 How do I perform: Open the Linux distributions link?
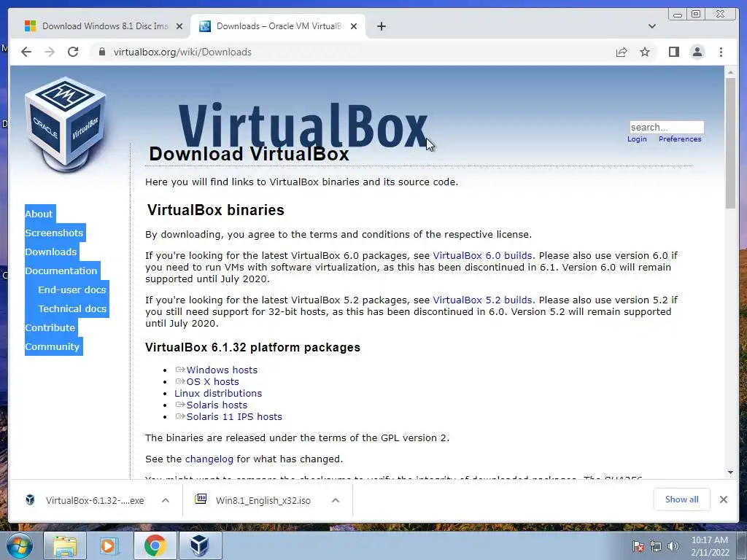point(218,393)
